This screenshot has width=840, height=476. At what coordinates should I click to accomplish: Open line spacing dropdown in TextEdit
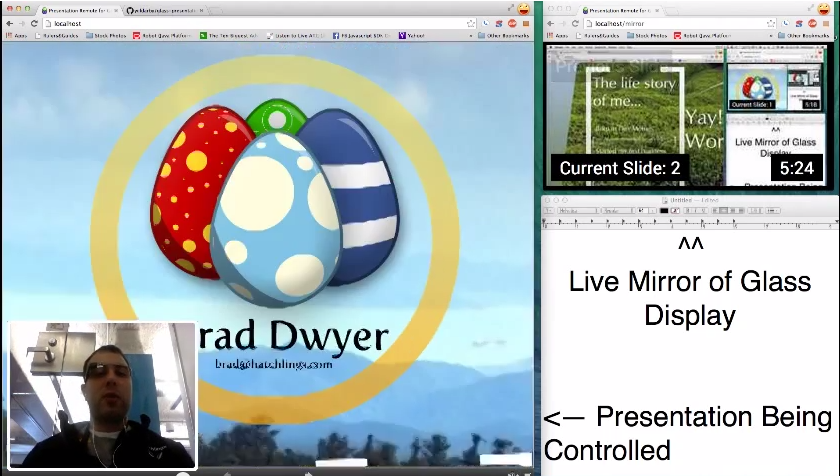pyautogui.click(x=755, y=211)
